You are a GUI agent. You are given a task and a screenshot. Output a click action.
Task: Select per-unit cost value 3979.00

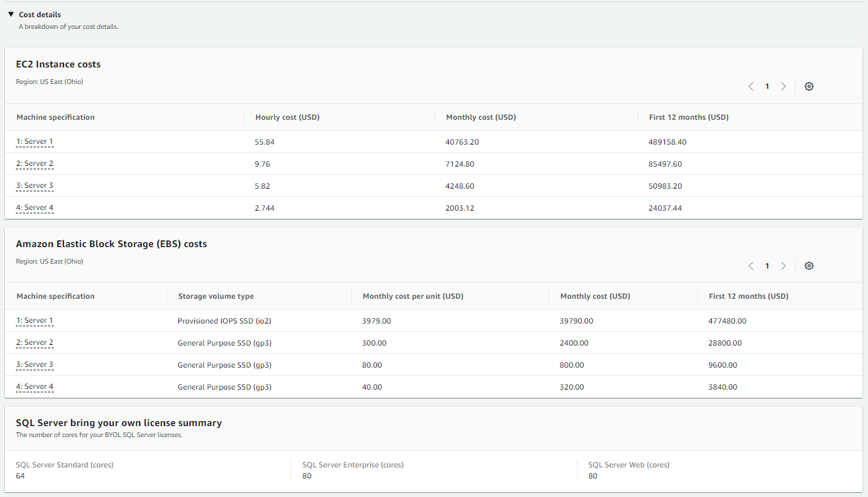pos(377,321)
